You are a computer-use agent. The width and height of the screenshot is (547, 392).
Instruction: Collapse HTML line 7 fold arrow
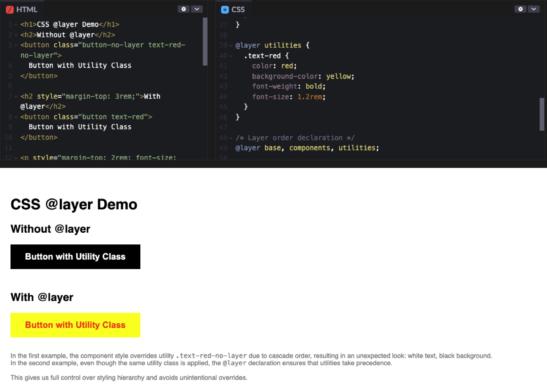coord(16,96)
